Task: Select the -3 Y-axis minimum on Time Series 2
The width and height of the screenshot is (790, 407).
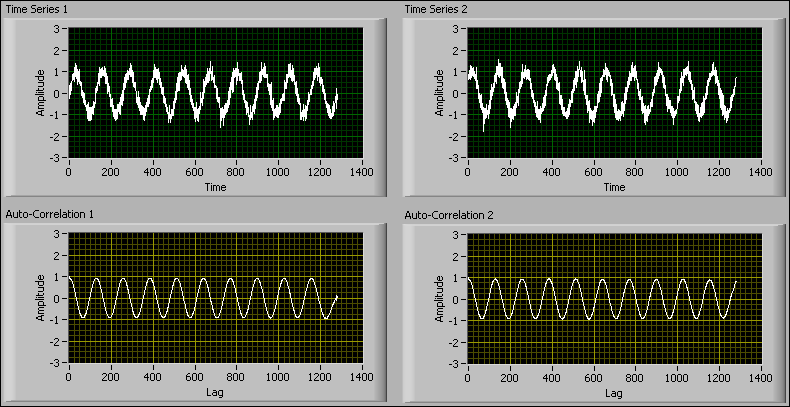Action: pos(455,159)
